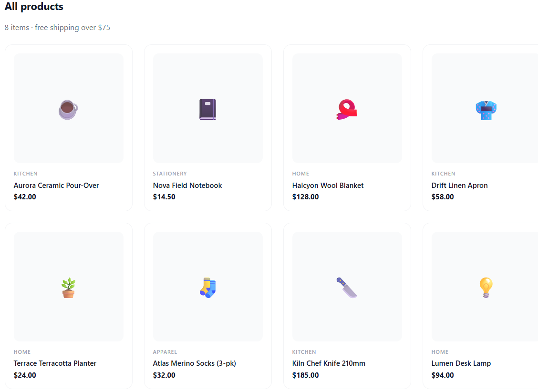Click the All products heading
Viewport: 538px width, 392px height.
point(34,7)
